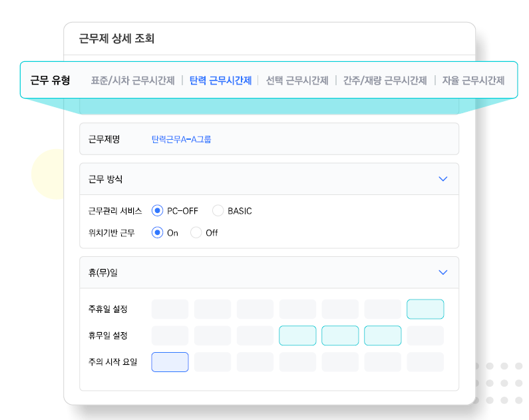Screen dimensions: 529x420
Task: Click the 주의 시작 요일 label
Action: [x=112, y=362]
